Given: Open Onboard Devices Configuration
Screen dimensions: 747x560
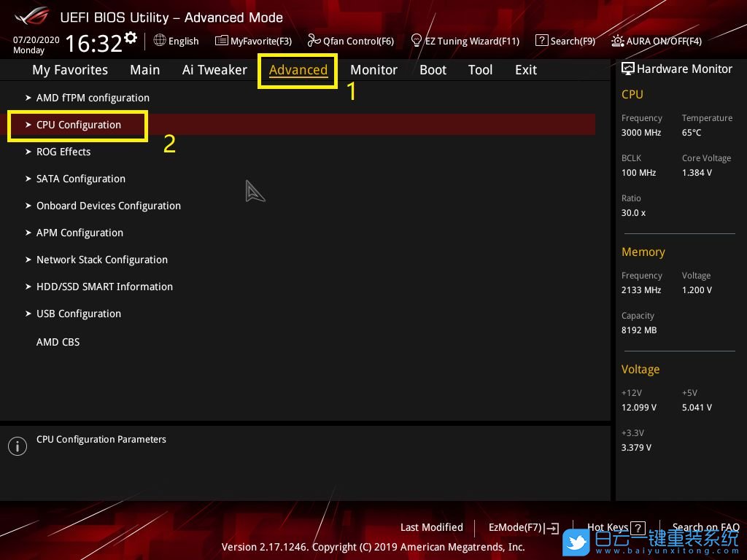Looking at the screenshot, I should click(x=108, y=206).
